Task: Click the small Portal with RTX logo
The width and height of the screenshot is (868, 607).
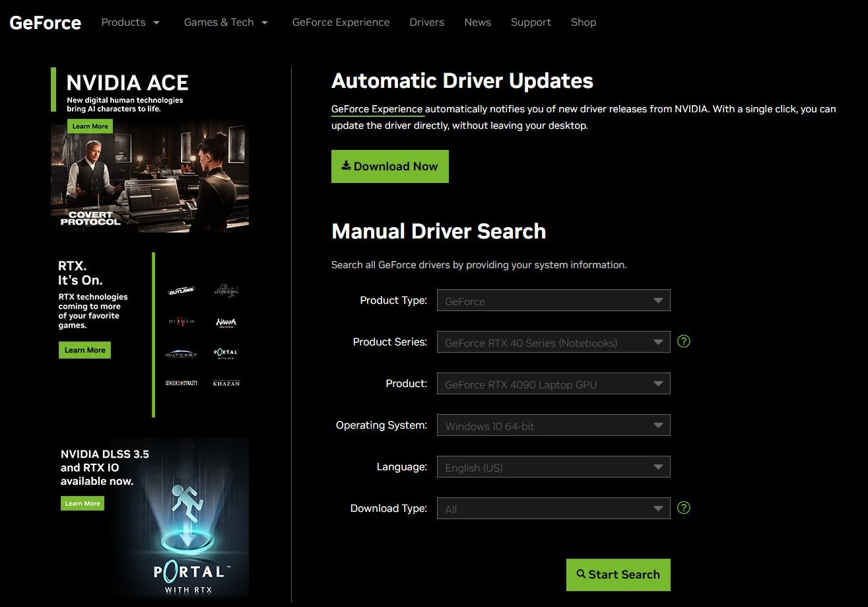Action: click(226, 353)
